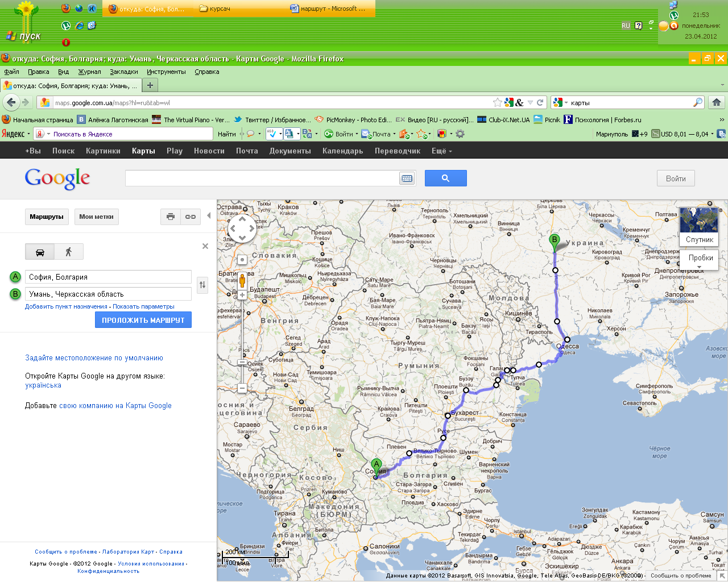
Task: Select walking directions pedestrian icon
Action: [69, 252]
